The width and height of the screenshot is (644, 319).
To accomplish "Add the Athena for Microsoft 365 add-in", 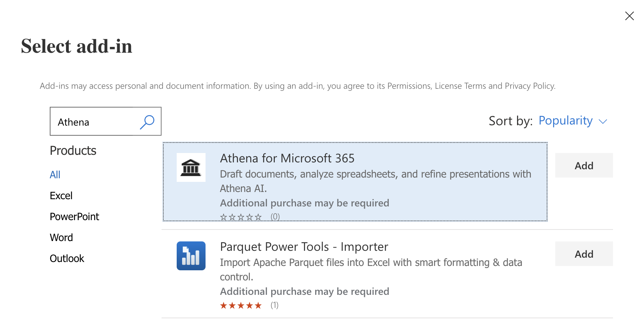I will pyautogui.click(x=584, y=165).
